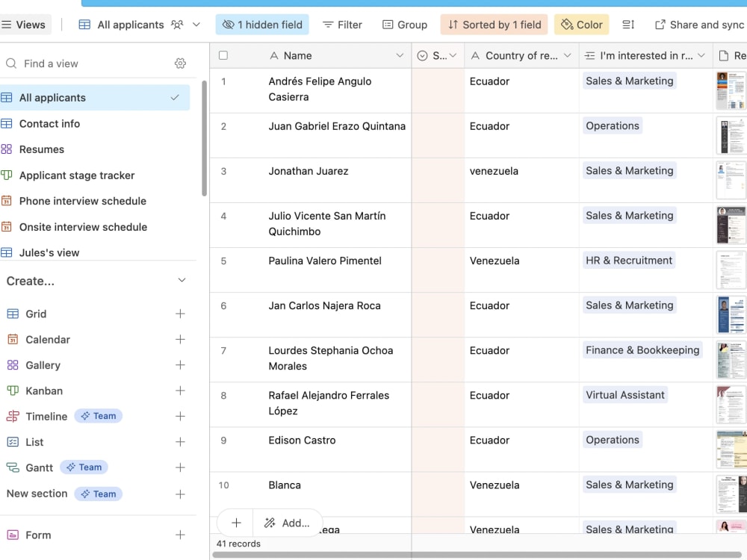Toggle the select all records checkbox
This screenshot has height=560, width=747.
pos(223,55)
